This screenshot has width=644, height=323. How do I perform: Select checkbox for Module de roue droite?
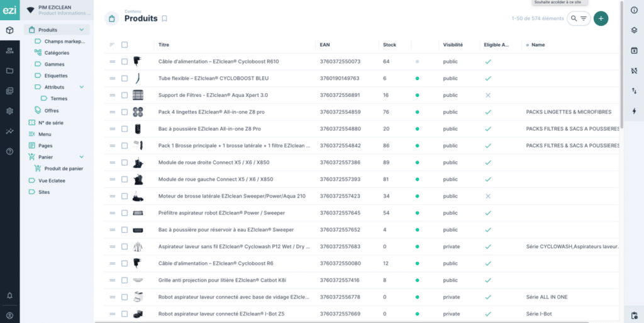pyautogui.click(x=125, y=162)
